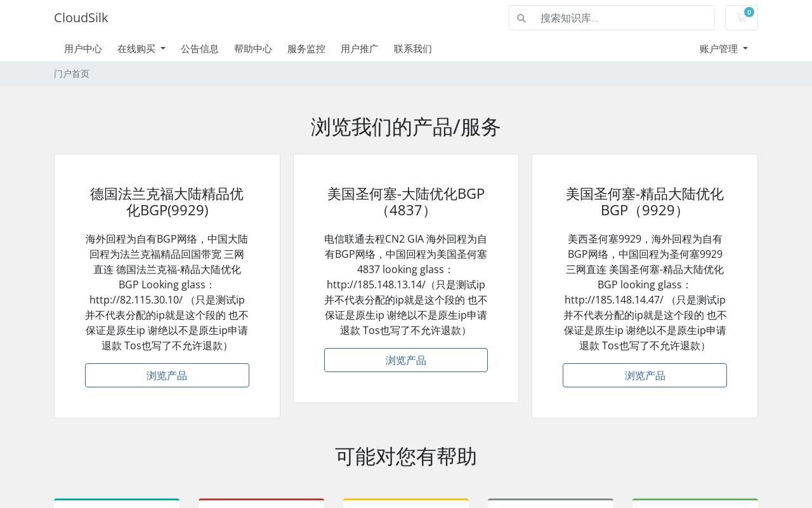
Task: Click the 门户首页 breadcrumb link
Action: [x=72, y=74]
